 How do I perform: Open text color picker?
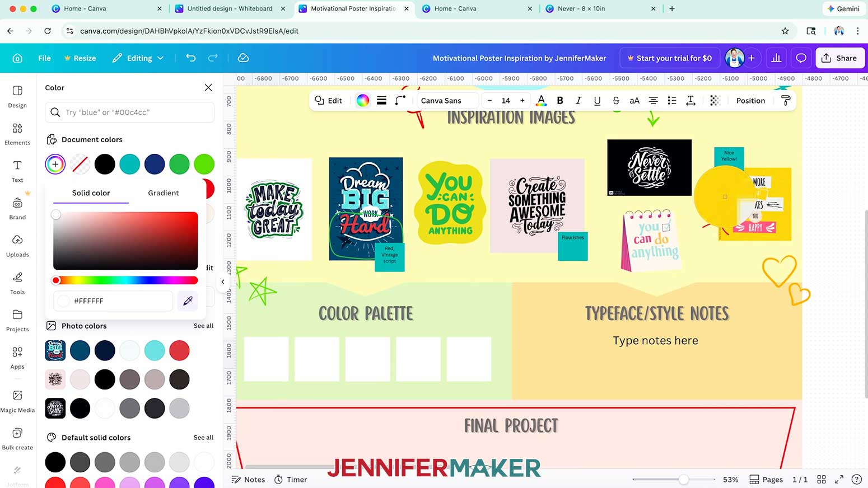point(541,100)
